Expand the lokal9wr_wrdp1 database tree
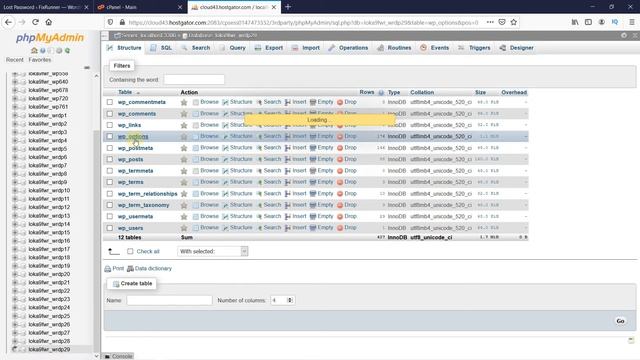This screenshot has height=360, width=640. [x=15, y=115]
